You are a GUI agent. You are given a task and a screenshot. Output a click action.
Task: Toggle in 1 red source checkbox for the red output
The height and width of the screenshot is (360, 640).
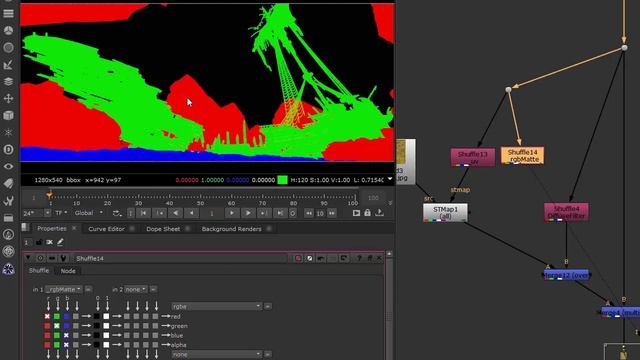pos(47,316)
